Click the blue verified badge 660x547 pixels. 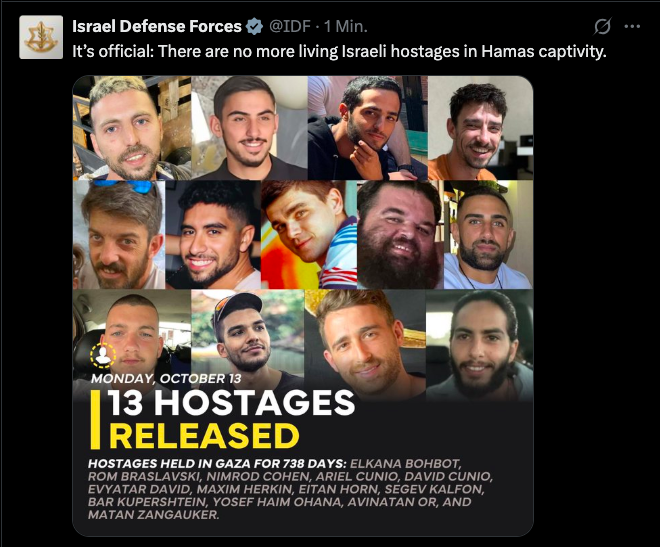coord(254,27)
